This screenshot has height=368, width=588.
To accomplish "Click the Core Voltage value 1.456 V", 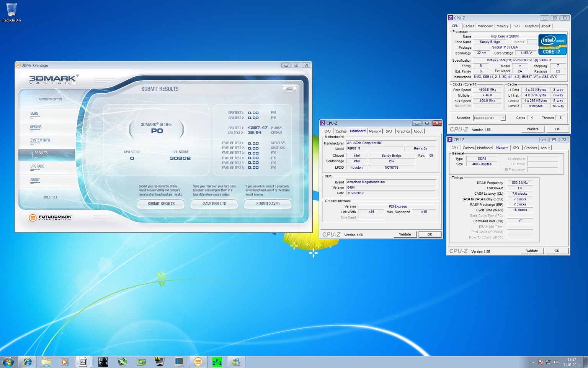I will (x=526, y=53).
